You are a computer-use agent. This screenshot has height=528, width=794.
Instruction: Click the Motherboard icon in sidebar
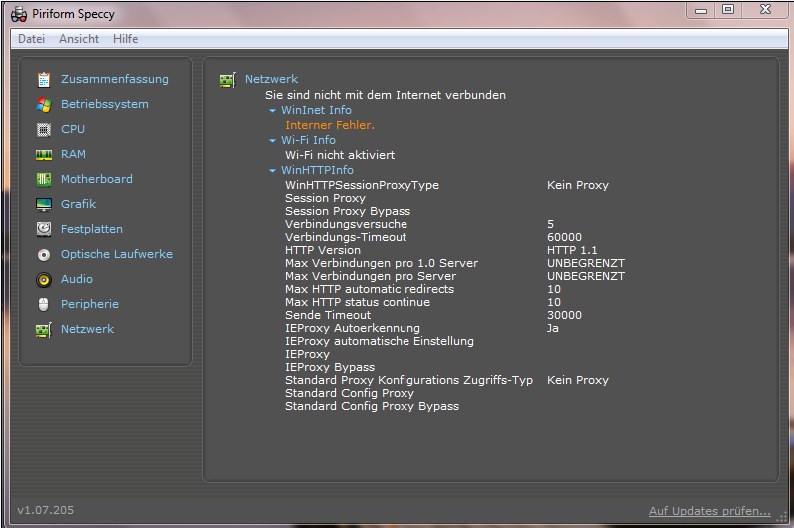(x=44, y=179)
